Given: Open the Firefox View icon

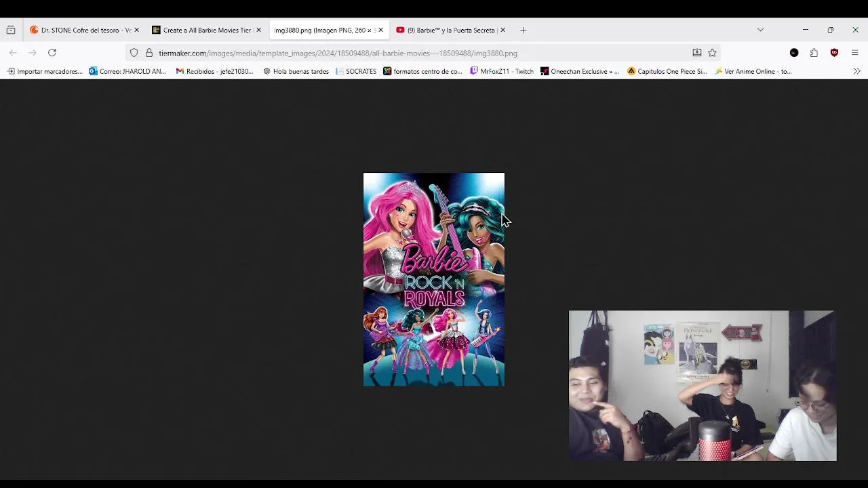Looking at the screenshot, I should click(10, 30).
